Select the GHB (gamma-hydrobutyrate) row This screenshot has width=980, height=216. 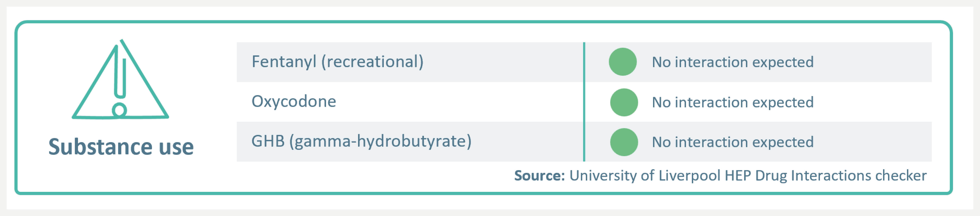click(x=584, y=142)
